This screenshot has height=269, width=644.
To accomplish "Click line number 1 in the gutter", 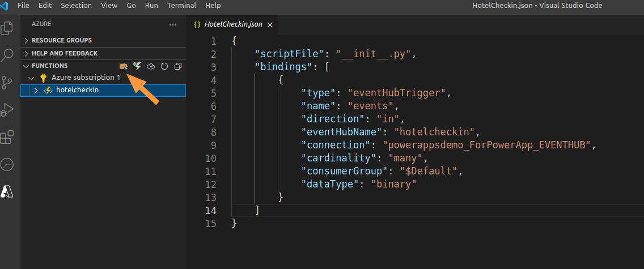I will (213, 41).
